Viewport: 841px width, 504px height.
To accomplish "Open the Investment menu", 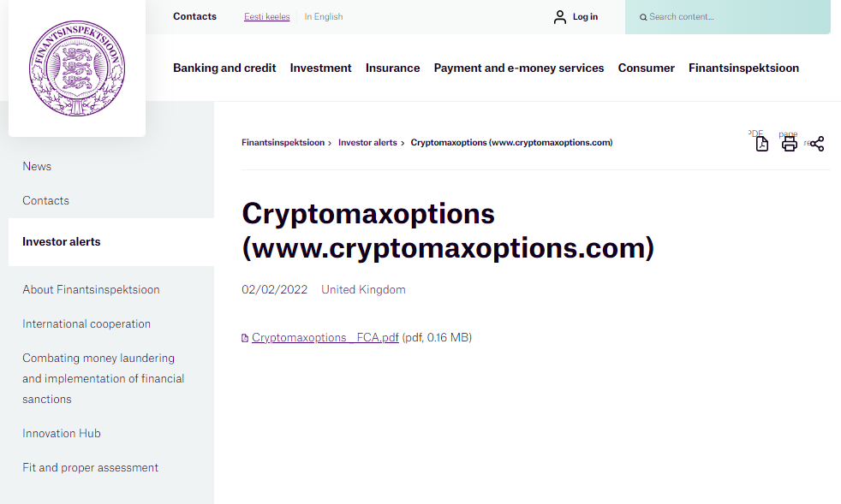I will 320,68.
